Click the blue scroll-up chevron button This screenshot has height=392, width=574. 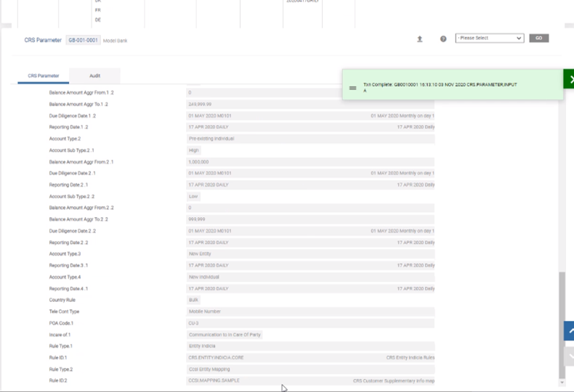click(569, 331)
